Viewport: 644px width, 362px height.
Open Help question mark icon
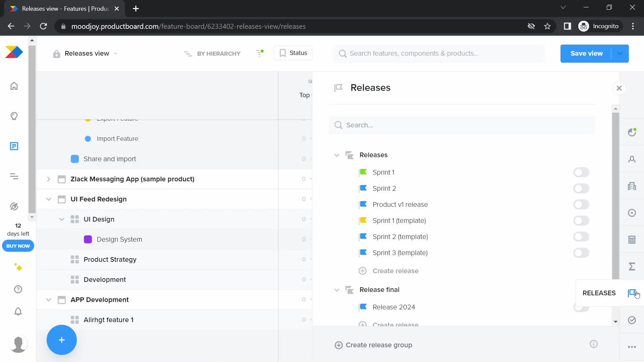[x=18, y=289]
